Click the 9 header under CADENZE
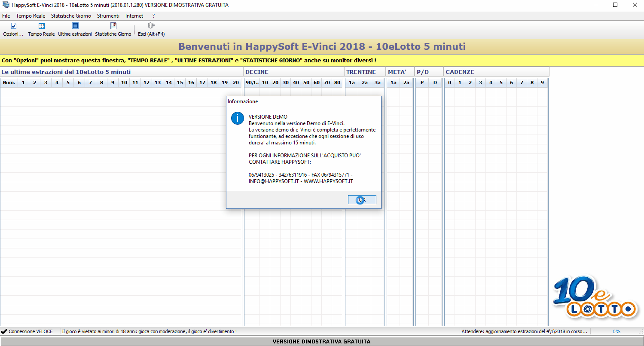 542,83
